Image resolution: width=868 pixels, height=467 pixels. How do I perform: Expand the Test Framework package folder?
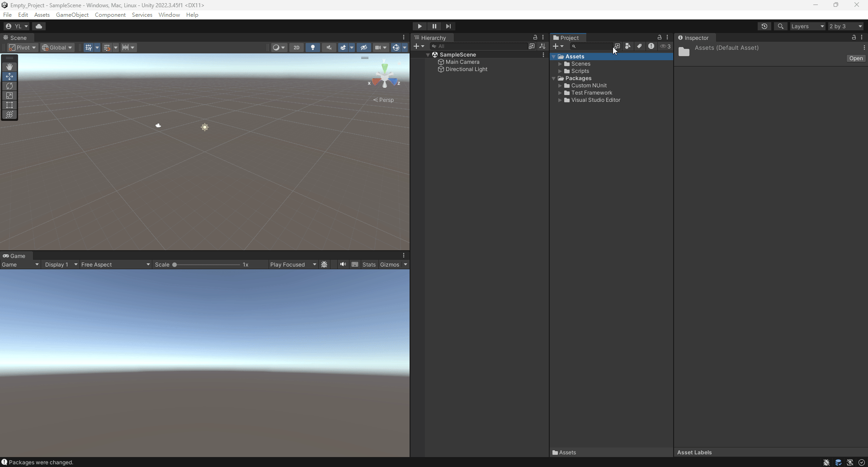pyautogui.click(x=560, y=93)
